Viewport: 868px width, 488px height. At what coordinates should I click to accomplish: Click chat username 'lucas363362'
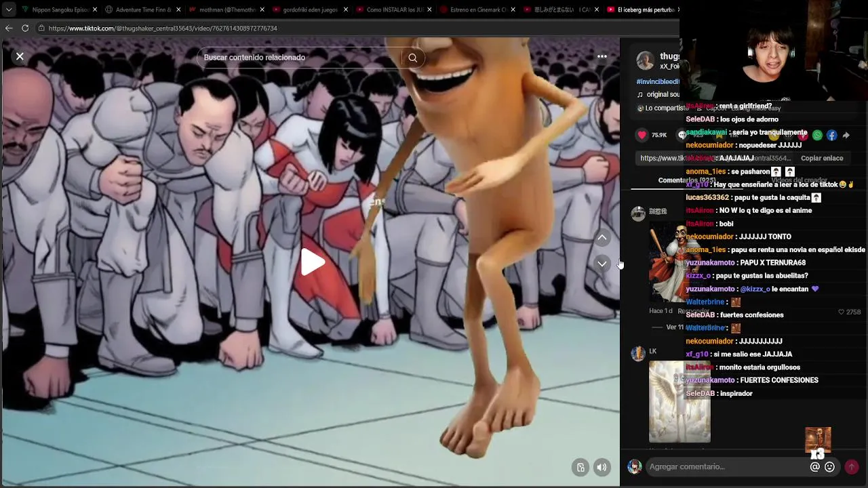click(707, 198)
